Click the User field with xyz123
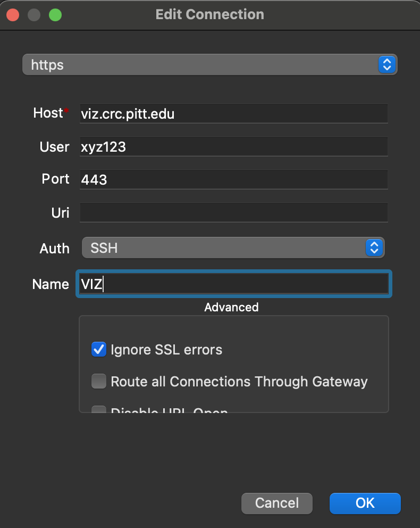The image size is (420, 528). tap(234, 146)
